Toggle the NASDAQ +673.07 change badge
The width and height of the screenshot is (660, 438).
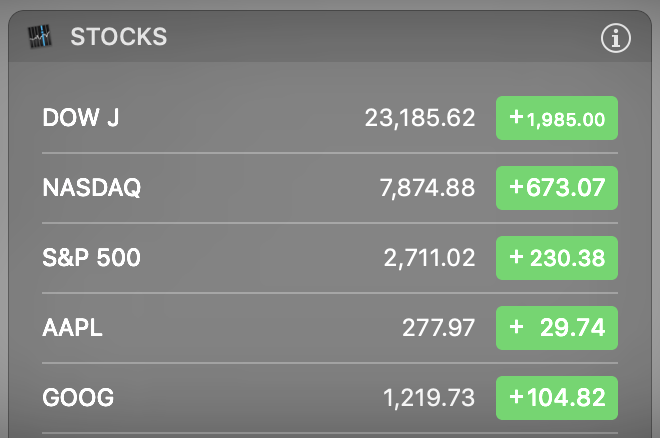click(556, 188)
